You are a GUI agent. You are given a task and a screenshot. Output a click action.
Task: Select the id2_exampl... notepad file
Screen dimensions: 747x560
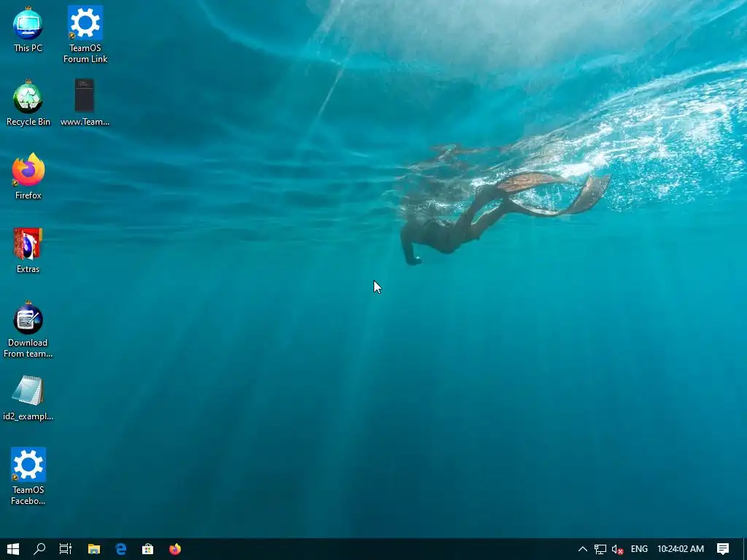click(28, 398)
